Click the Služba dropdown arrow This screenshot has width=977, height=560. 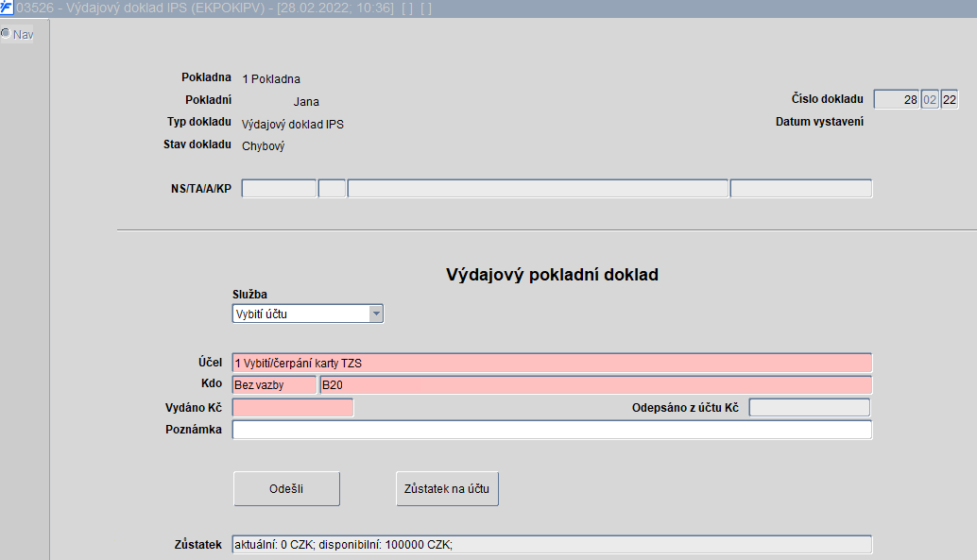376,314
